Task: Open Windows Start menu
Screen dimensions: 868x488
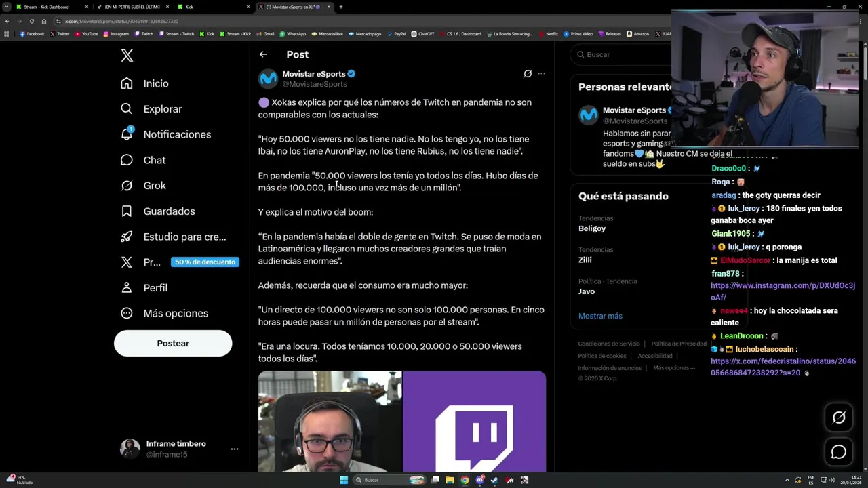Action: pyautogui.click(x=344, y=480)
